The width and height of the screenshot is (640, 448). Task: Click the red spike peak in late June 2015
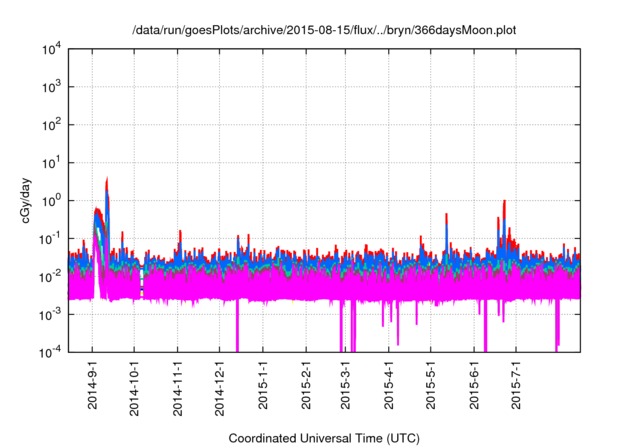(x=504, y=202)
